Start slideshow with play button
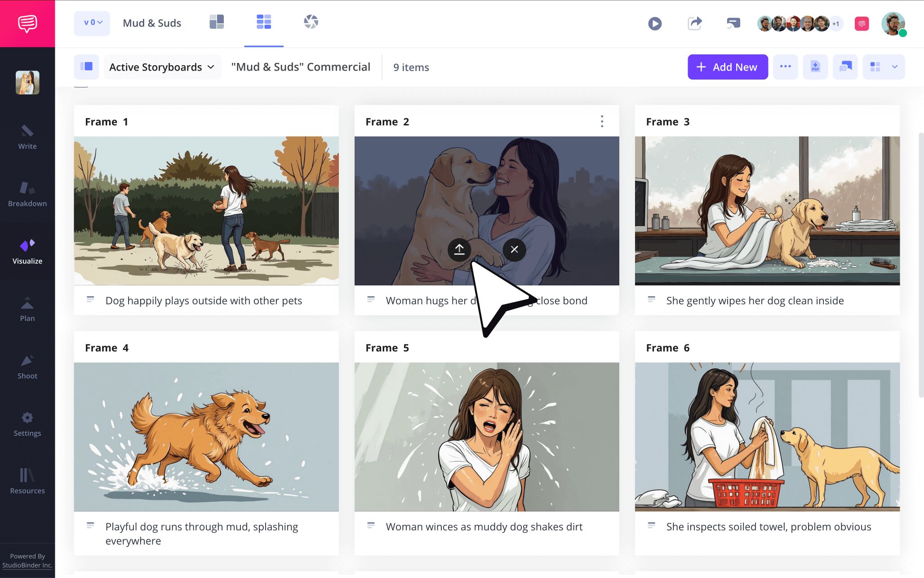Screen dimensions: 924x578 click(x=655, y=23)
